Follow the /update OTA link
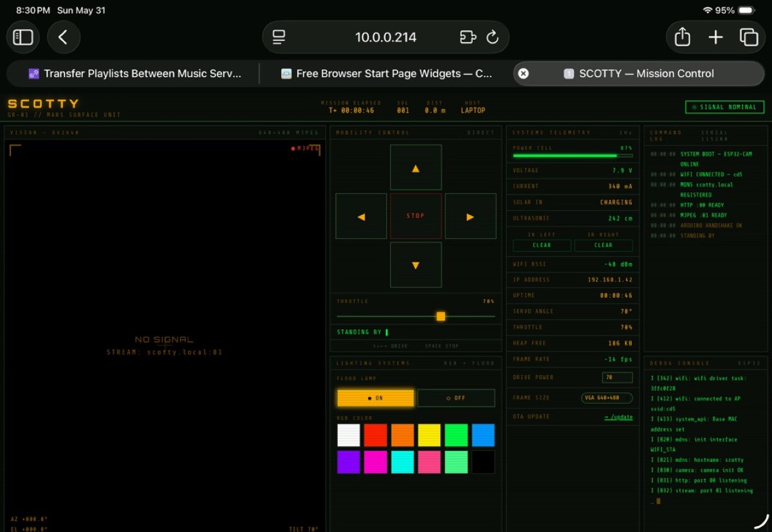Screen dimensions: 772x532 click(x=618, y=417)
